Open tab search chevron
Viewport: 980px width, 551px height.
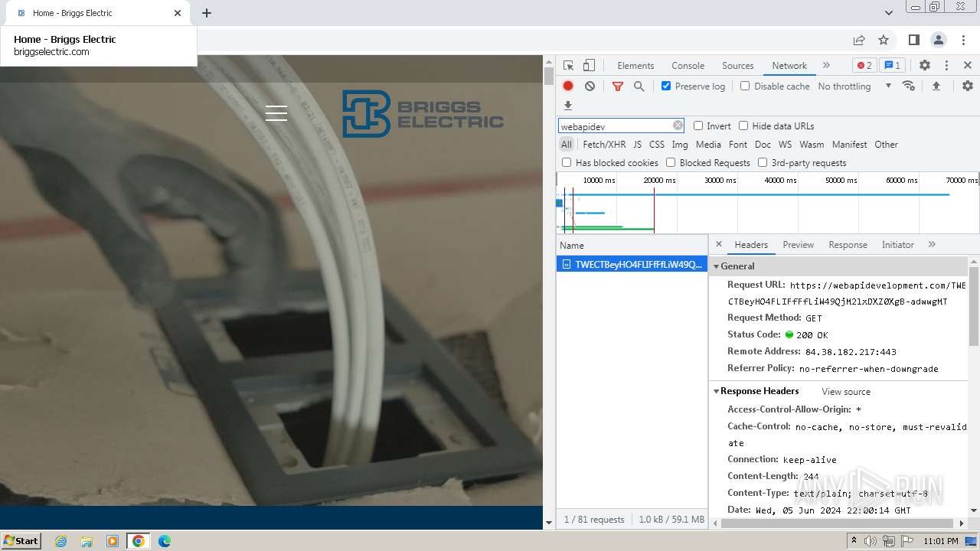coord(889,13)
